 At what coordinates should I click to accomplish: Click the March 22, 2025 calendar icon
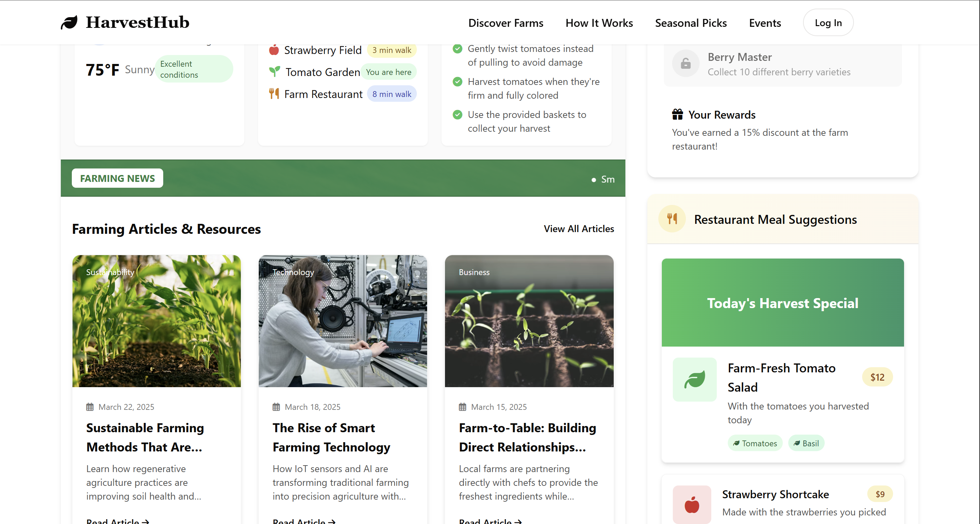[90, 407]
